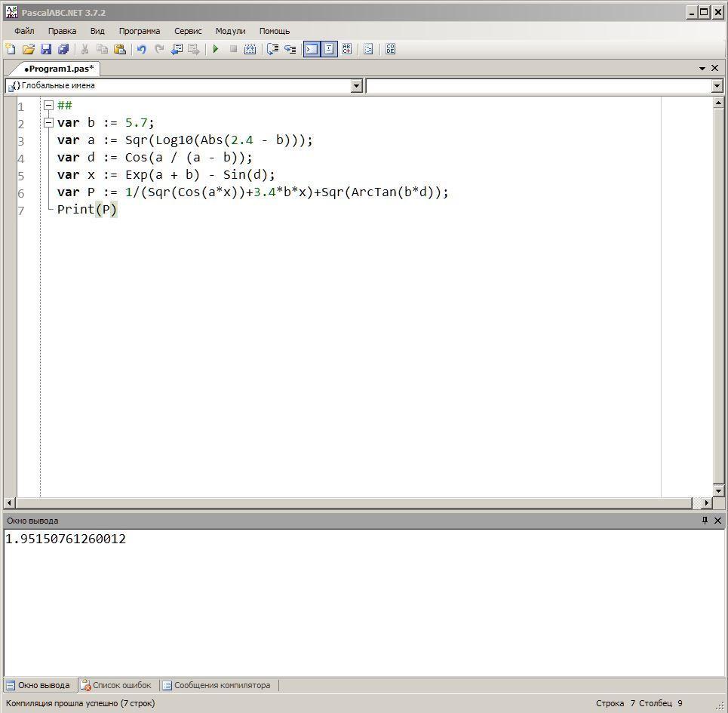
Task: Click the editor vertical scrollbar down arrow
Action: (718, 490)
